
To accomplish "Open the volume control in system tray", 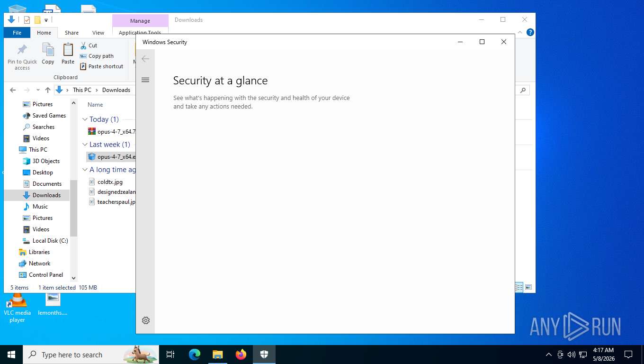I will pos(572,355).
